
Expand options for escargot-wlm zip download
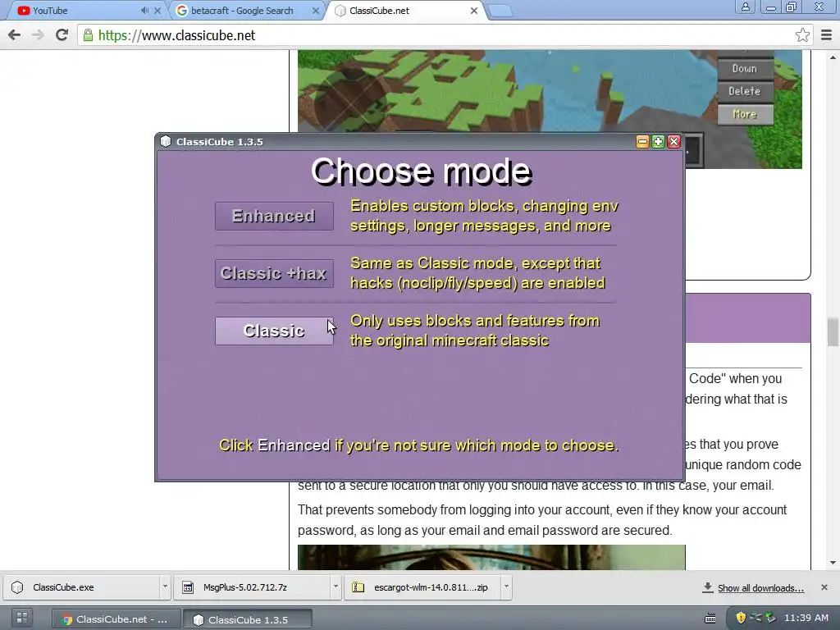[505, 587]
